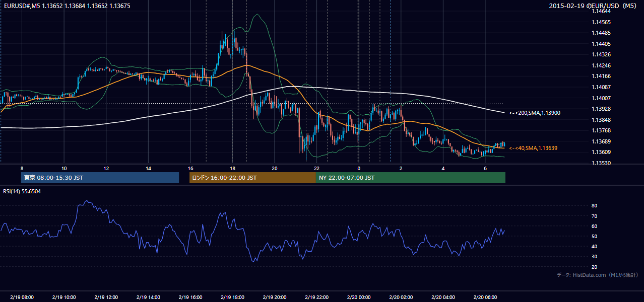Screen dimensions: 644x302
Task: Click the 2/19 20:00 date label
Action: [x=274, y=297]
